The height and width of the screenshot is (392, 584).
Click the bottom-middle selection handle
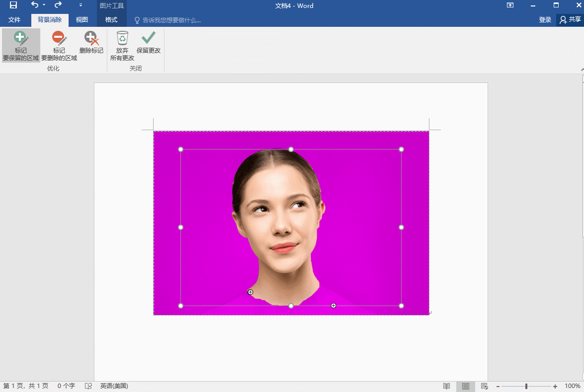click(x=291, y=306)
